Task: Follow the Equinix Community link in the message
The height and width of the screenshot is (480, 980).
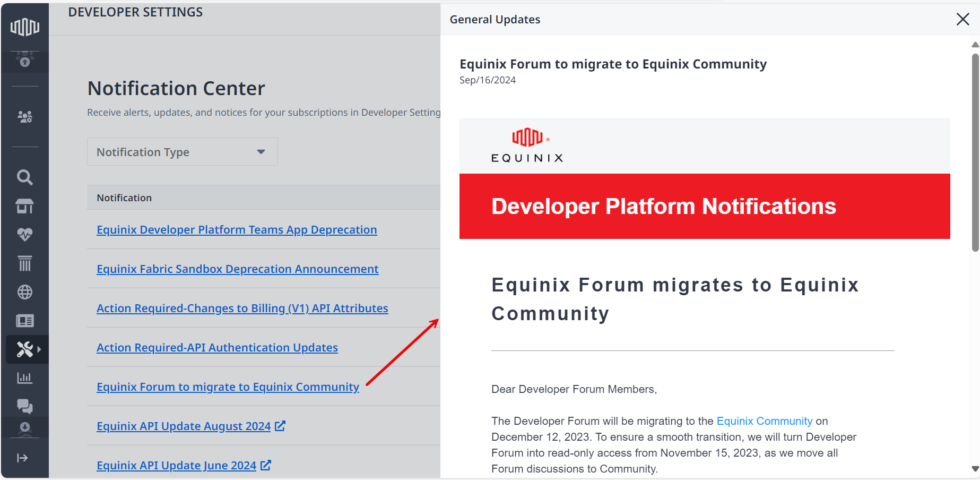Action: [765, 421]
